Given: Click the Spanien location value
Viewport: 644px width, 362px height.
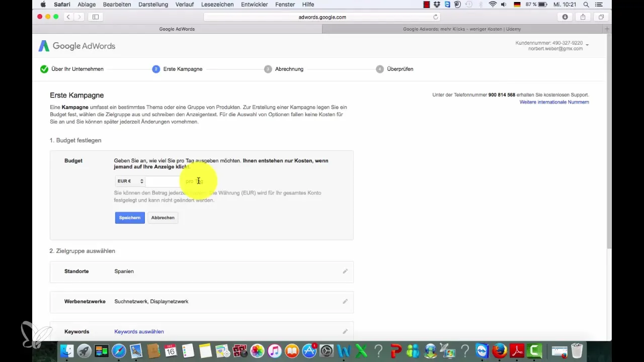Looking at the screenshot, I should tap(124, 271).
